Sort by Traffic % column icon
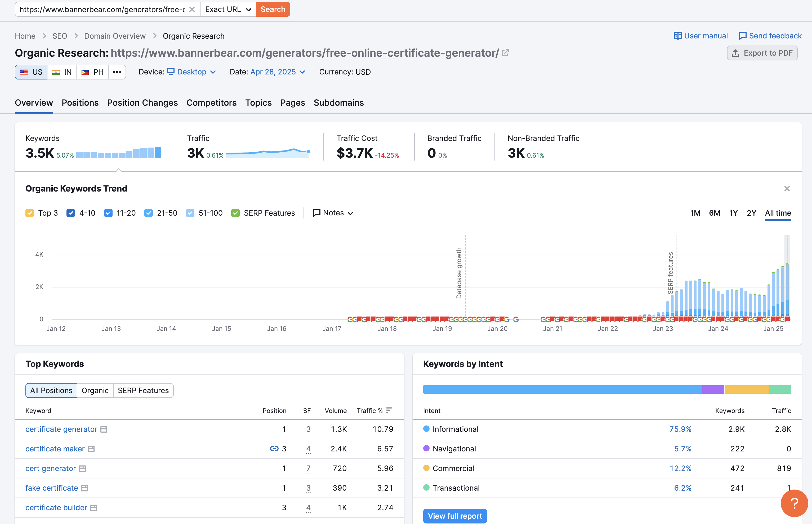 tap(389, 410)
